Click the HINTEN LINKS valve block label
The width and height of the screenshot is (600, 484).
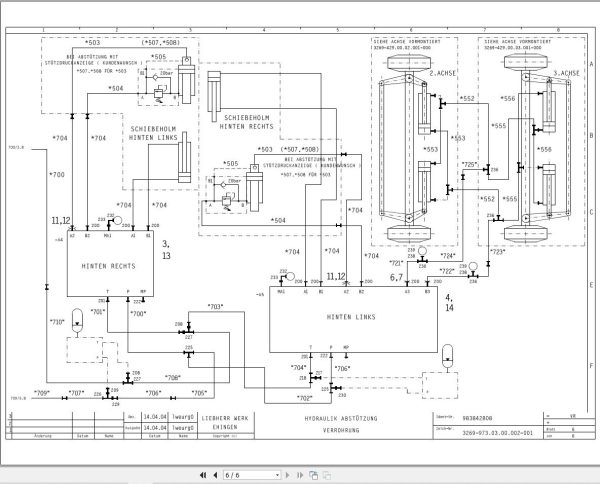pyautogui.click(x=351, y=317)
